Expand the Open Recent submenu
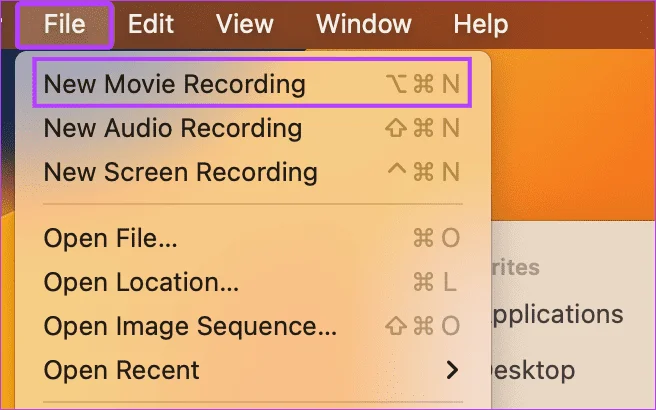656x410 pixels. click(x=252, y=370)
